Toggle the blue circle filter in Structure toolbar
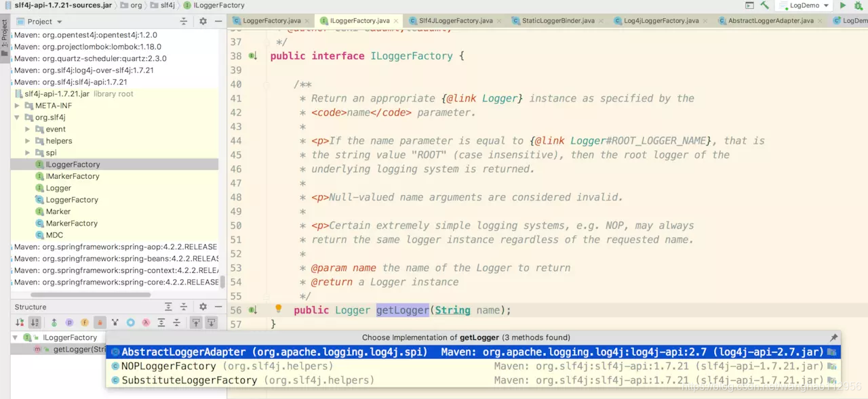The height and width of the screenshot is (399, 868). [131, 322]
